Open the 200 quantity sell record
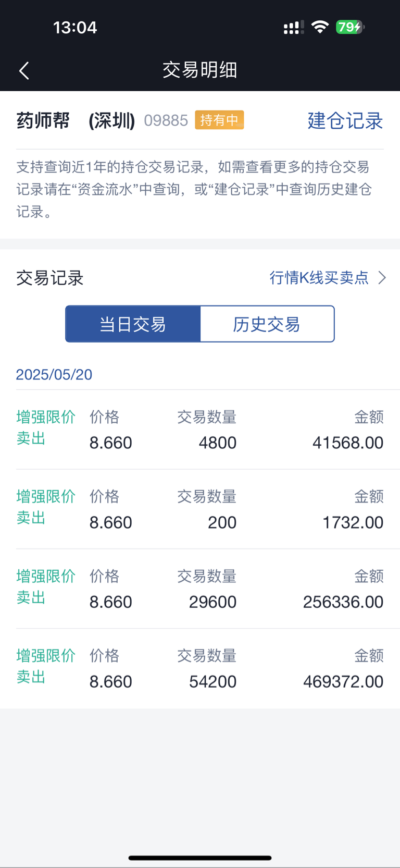This screenshot has height=868, width=400. pyautogui.click(x=200, y=509)
